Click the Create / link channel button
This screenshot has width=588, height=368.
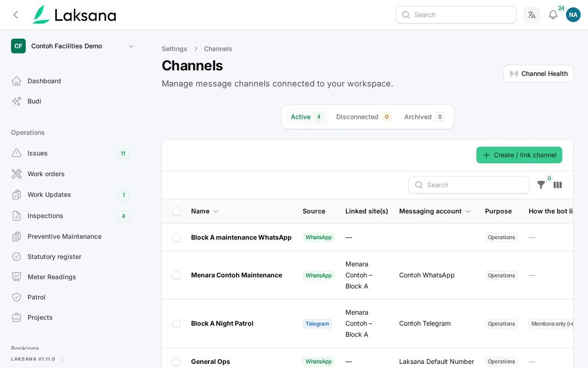[x=519, y=155]
